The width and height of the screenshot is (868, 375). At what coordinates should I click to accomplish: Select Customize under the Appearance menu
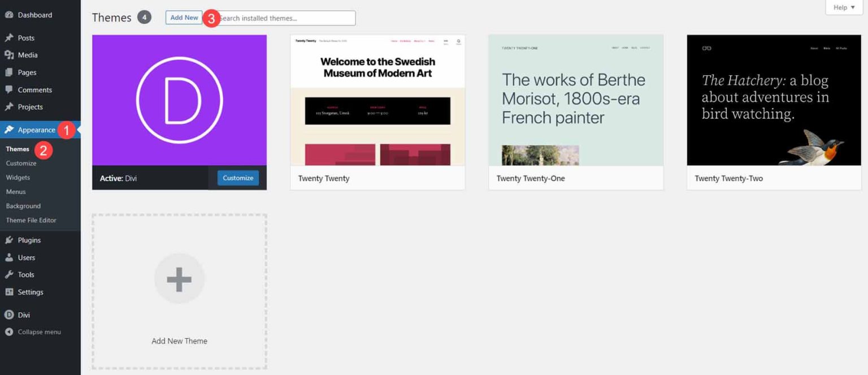click(x=21, y=163)
